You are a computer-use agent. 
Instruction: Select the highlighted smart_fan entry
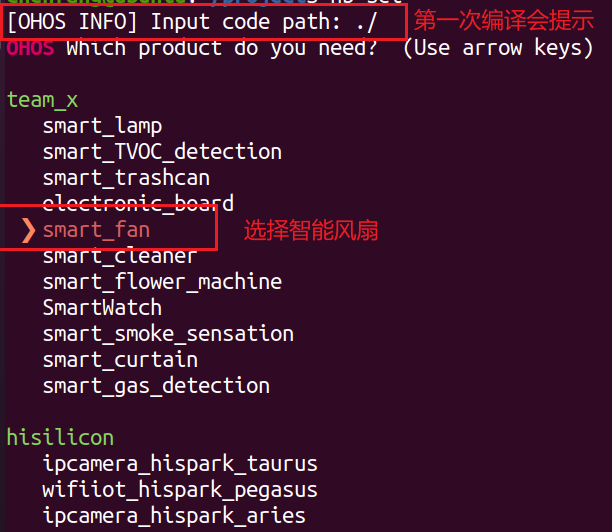click(96, 230)
